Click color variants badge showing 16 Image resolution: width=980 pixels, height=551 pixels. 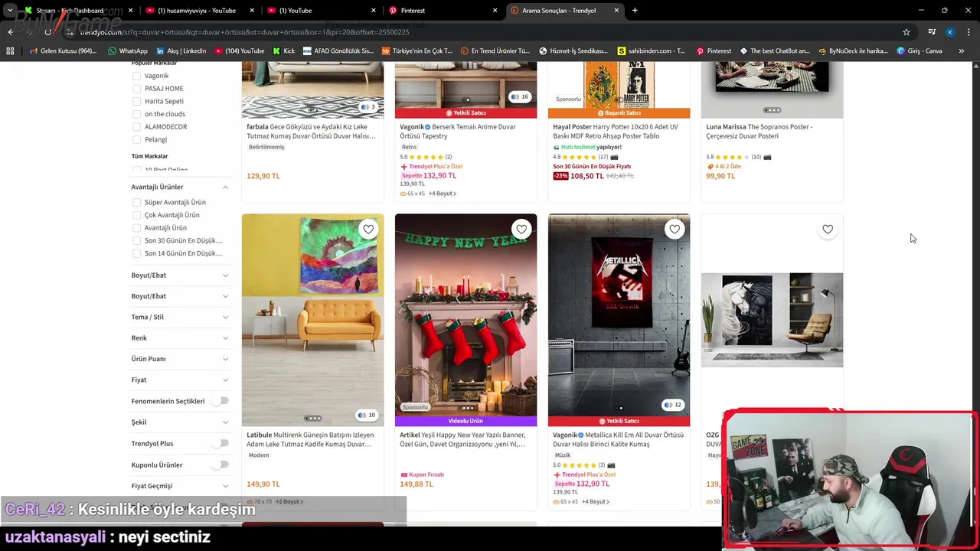point(519,97)
